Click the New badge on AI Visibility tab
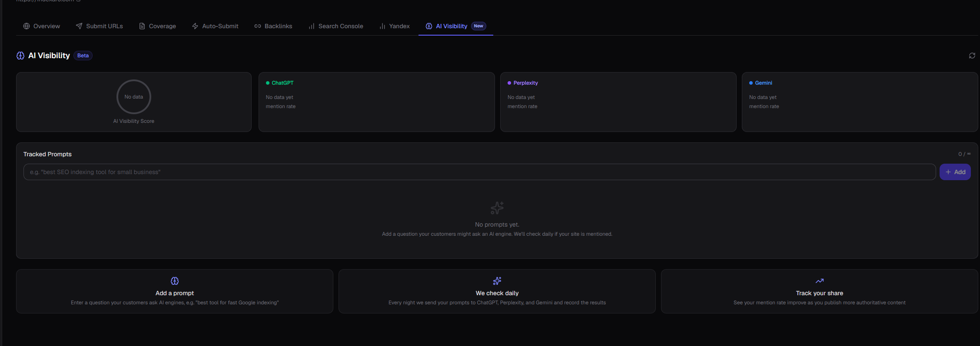Image resolution: width=980 pixels, height=346 pixels. coord(478,26)
